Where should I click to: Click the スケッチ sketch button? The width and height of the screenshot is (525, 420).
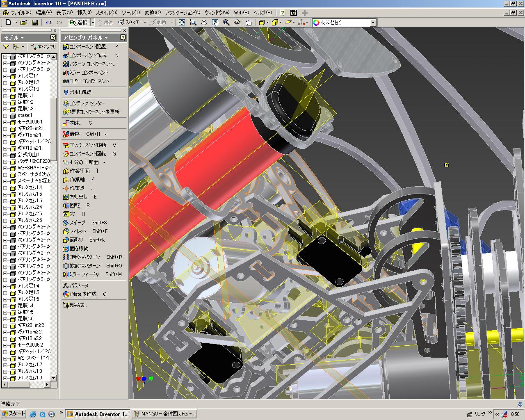click(129, 22)
